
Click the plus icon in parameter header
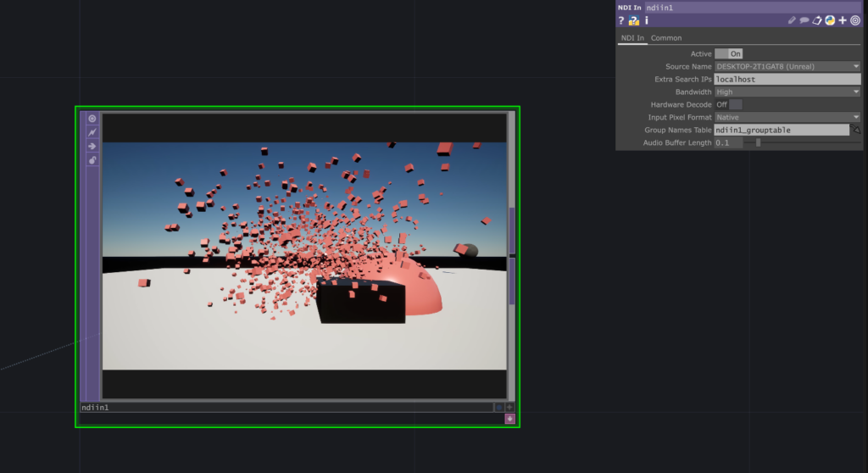coord(843,20)
